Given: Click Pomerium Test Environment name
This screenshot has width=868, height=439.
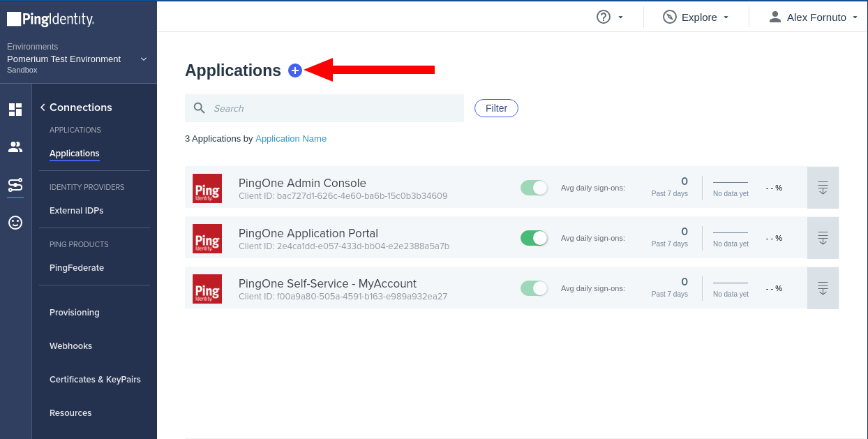Looking at the screenshot, I should 64,59.
